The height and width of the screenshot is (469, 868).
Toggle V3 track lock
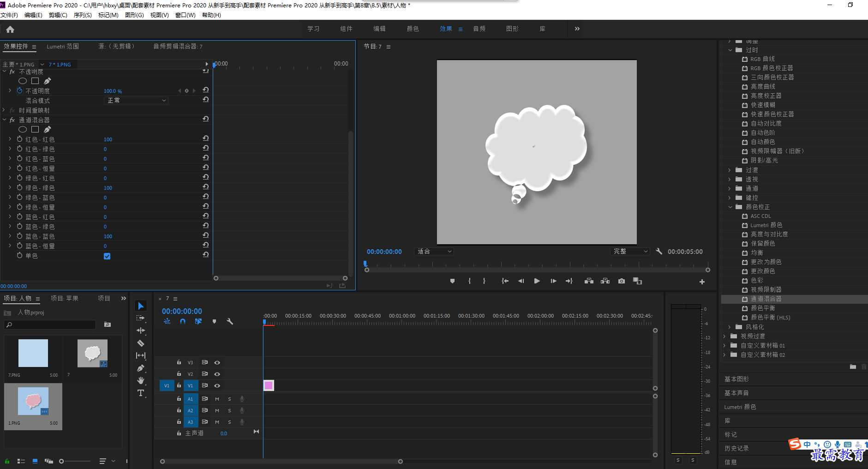coord(179,362)
